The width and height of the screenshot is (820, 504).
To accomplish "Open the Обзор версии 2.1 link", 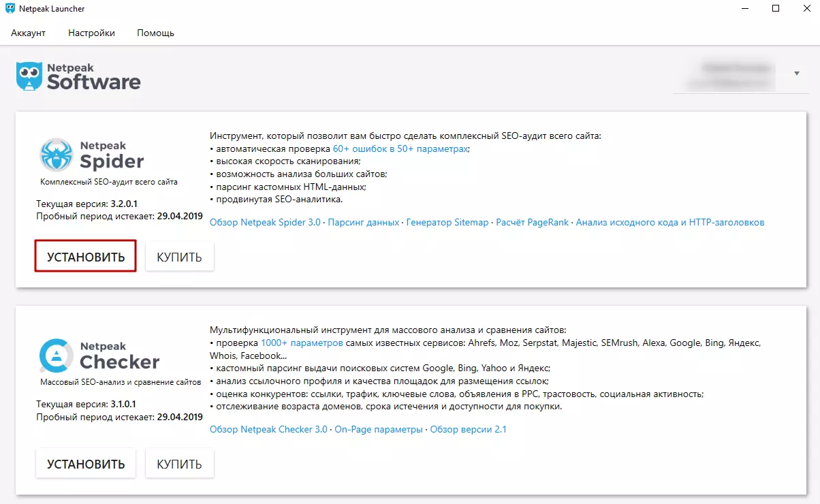I will point(469,429).
